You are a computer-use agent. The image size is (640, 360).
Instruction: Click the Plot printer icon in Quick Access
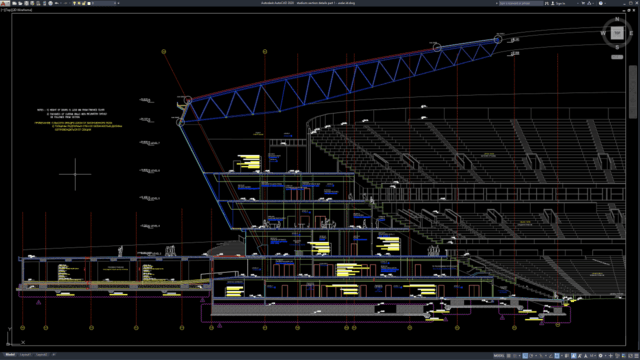pyautogui.click(x=50, y=3)
